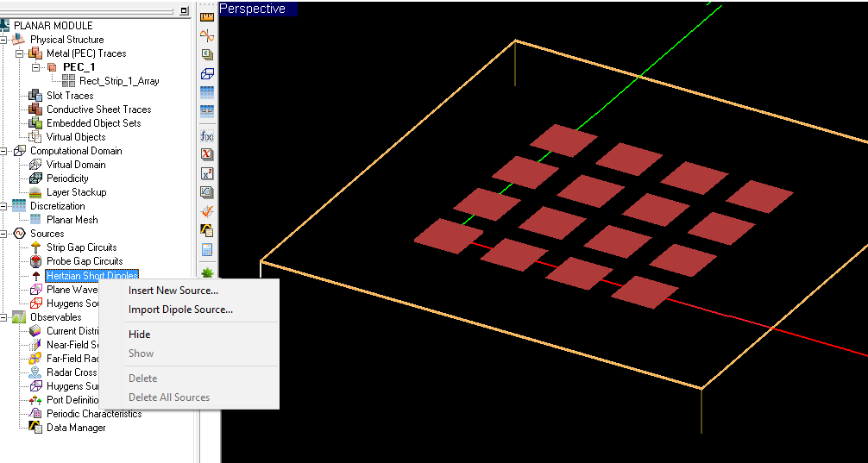Click the Embedded Object Sets tree icon

click(35, 122)
